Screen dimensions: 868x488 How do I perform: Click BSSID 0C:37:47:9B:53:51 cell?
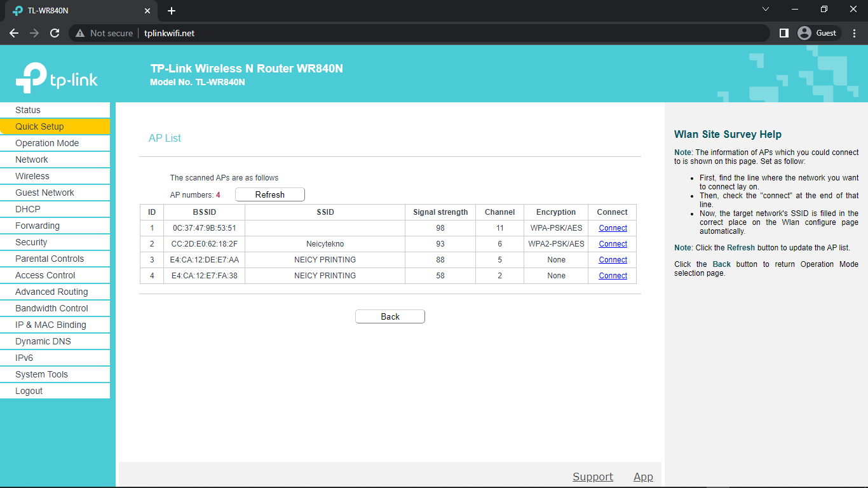204,228
